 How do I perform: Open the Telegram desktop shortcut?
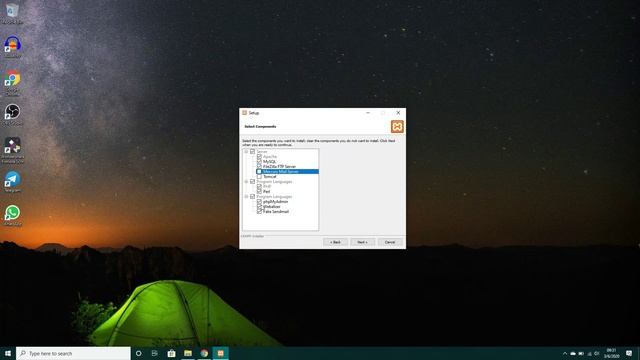click(x=12, y=181)
